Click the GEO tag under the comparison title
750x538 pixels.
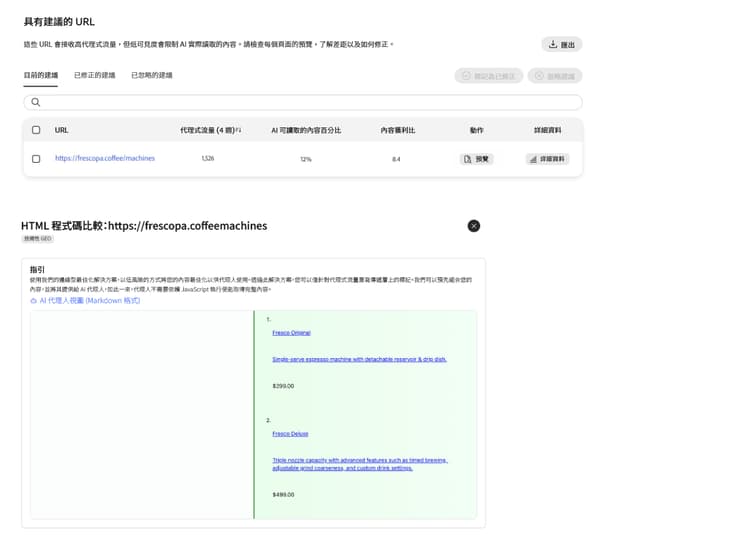pos(37,239)
